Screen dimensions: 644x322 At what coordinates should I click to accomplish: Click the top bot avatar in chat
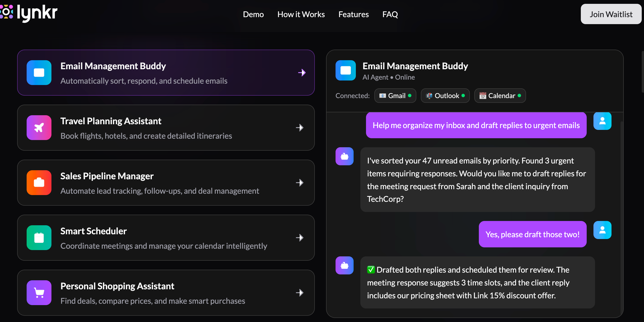pyautogui.click(x=344, y=156)
